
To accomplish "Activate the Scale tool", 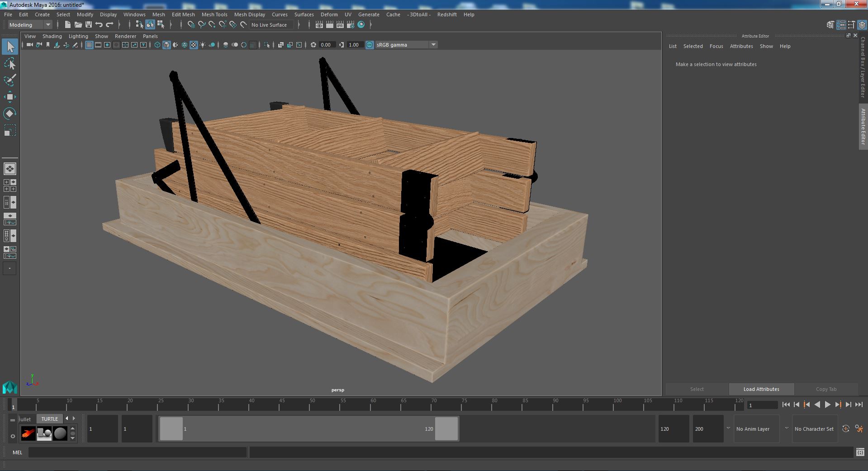I will click(x=10, y=130).
